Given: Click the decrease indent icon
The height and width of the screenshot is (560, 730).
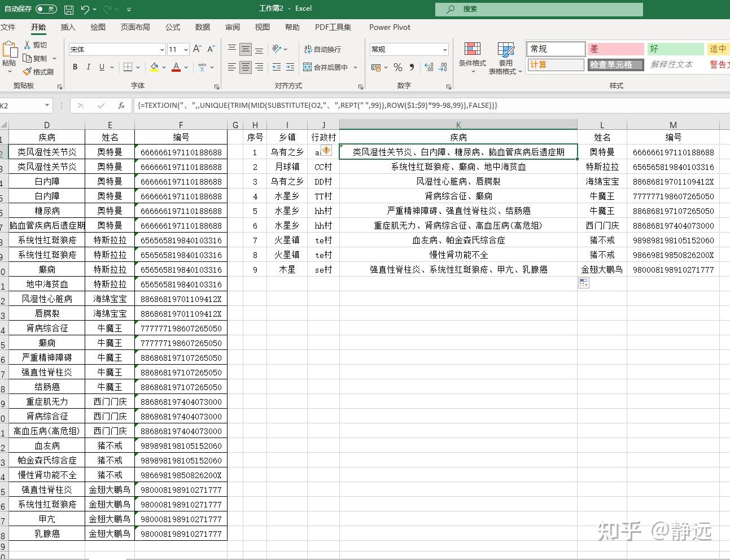Looking at the screenshot, I should pos(277,67).
